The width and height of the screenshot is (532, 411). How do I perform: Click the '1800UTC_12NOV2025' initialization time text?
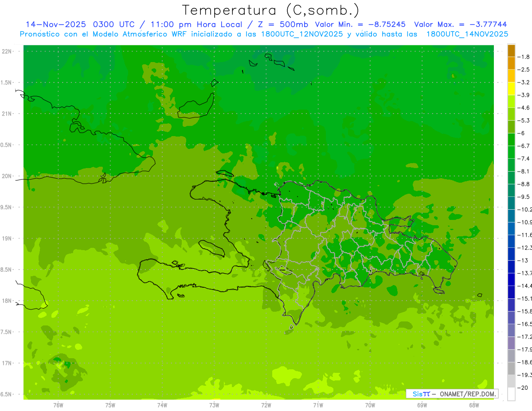pyautogui.click(x=300, y=34)
